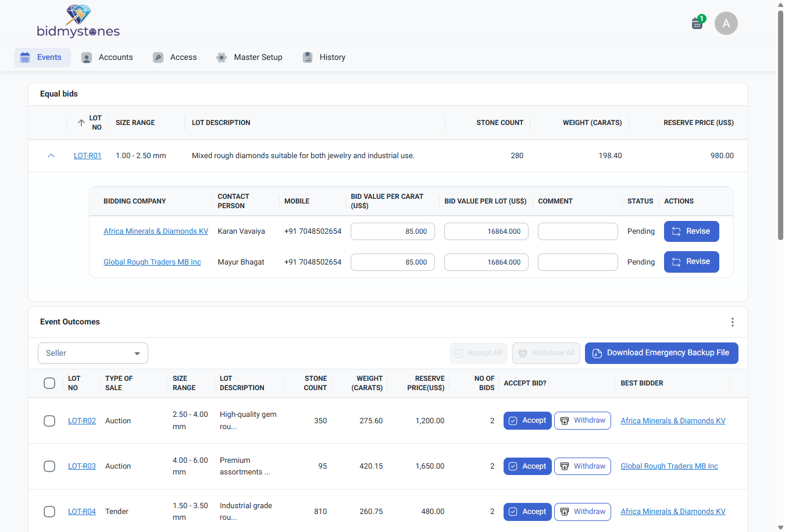The width and height of the screenshot is (785, 532).
Task: Click the Bidding Company column header
Action: tap(135, 201)
